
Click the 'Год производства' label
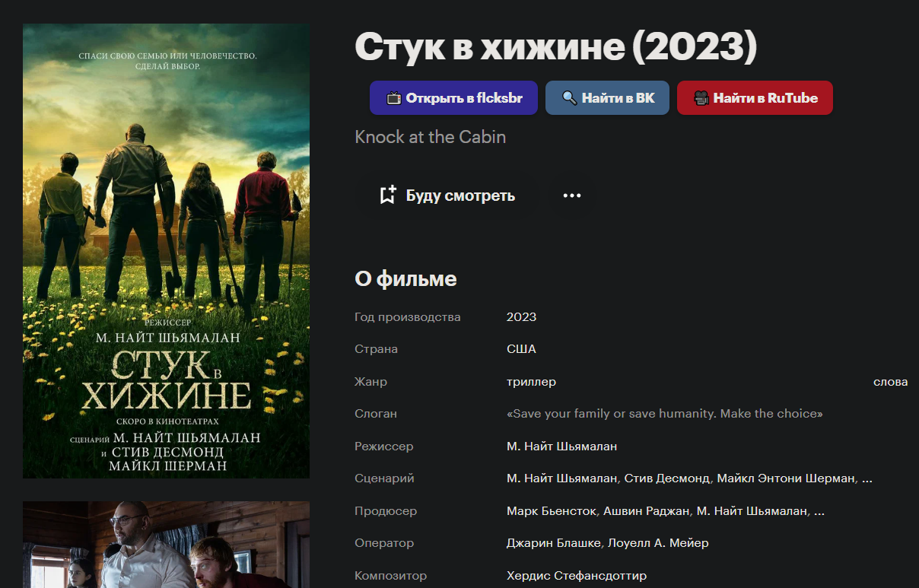[x=408, y=317]
